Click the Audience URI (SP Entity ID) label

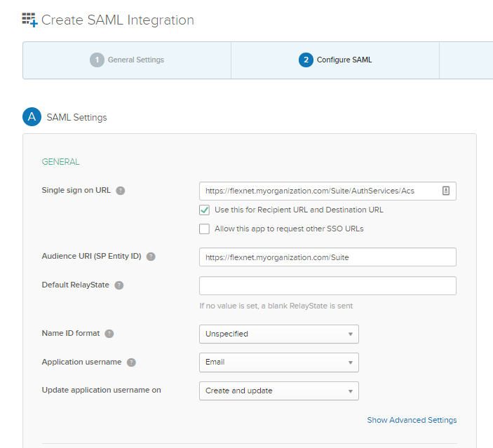[91, 256]
